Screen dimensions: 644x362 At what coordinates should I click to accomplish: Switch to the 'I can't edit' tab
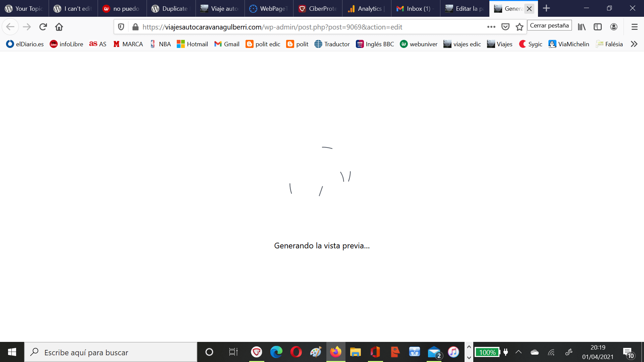coord(73,8)
